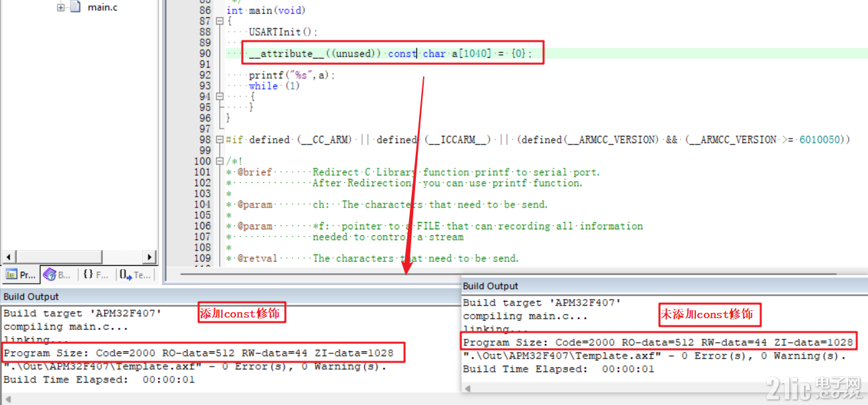The height and width of the screenshot is (405, 868).
Task: Collapse the #if defined block at line 98
Action: 220,140
